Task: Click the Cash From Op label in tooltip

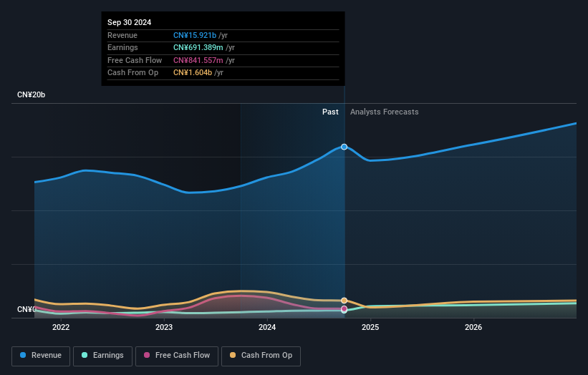Action: (x=132, y=73)
